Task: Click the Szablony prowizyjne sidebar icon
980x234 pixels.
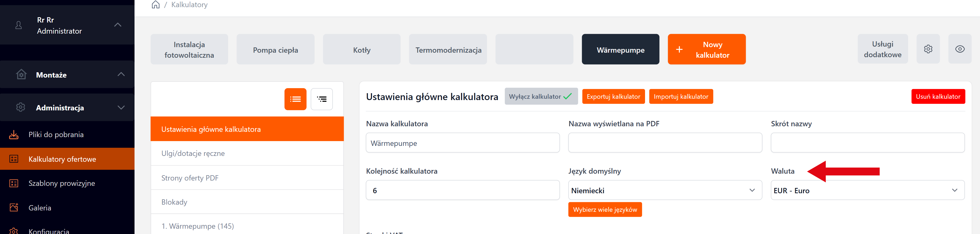Action: pyautogui.click(x=14, y=183)
